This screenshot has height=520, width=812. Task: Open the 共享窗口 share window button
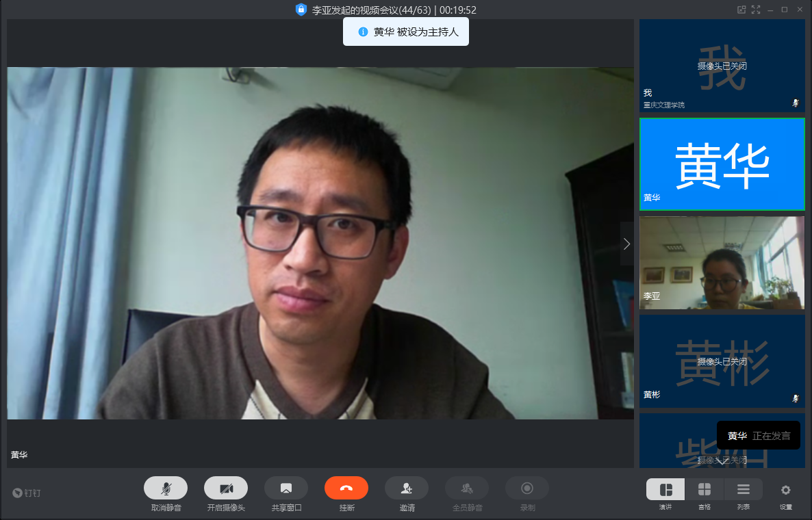point(286,488)
